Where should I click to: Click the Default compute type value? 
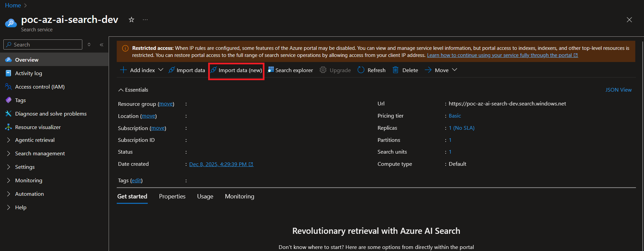[457, 164]
